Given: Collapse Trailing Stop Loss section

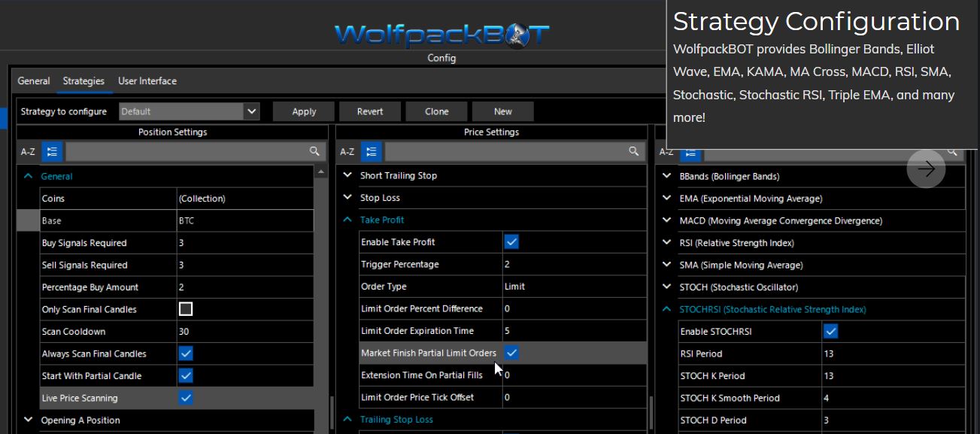Looking at the screenshot, I should (x=347, y=420).
